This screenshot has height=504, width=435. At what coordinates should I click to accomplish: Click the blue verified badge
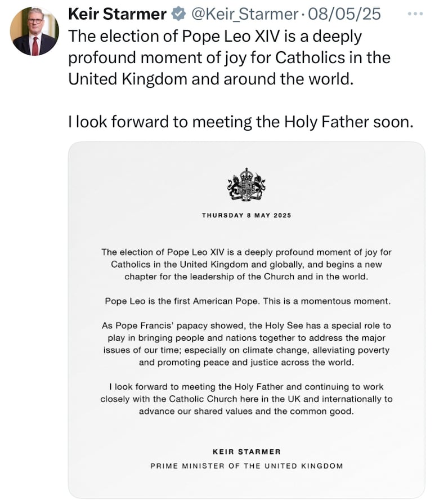tap(178, 14)
